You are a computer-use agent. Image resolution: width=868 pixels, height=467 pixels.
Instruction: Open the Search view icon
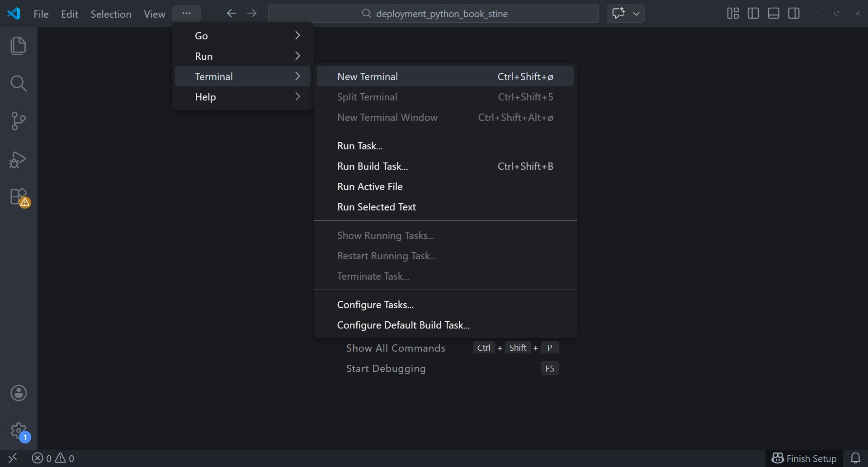(18, 83)
